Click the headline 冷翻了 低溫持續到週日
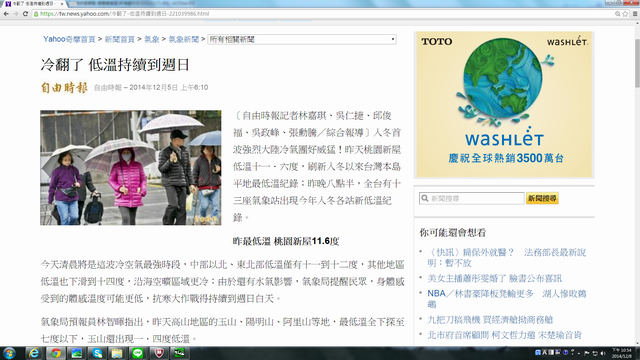The width and height of the screenshot is (640, 360). point(115,65)
